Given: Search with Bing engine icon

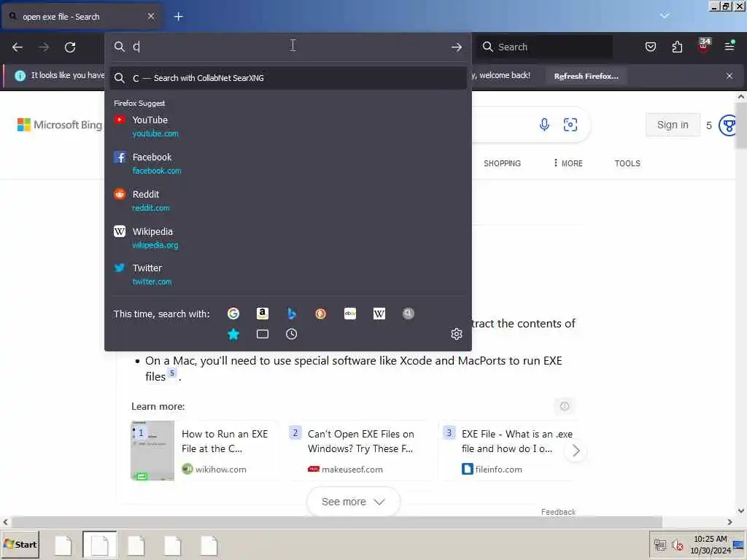Looking at the screenshot, I should [292, 314].
